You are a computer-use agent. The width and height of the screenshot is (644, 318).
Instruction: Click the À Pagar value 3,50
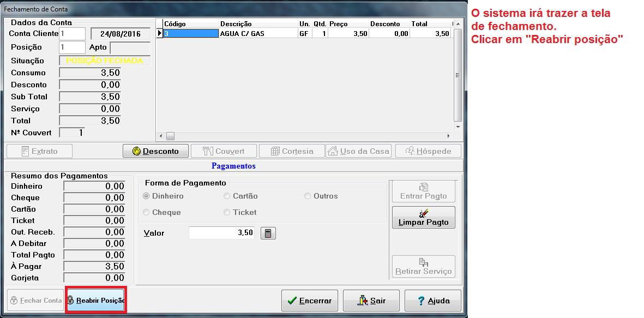tap(94, 266)
